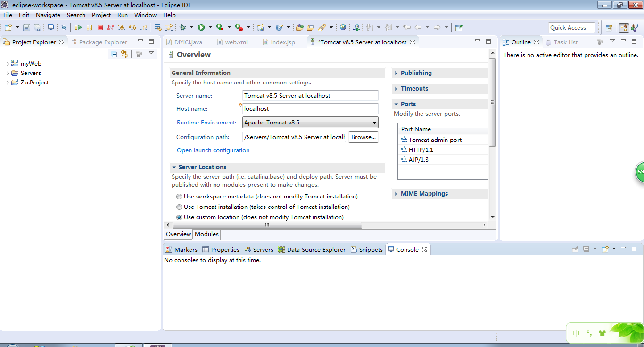
Task: Click the Step Into icon
Action: click(122, 27)
